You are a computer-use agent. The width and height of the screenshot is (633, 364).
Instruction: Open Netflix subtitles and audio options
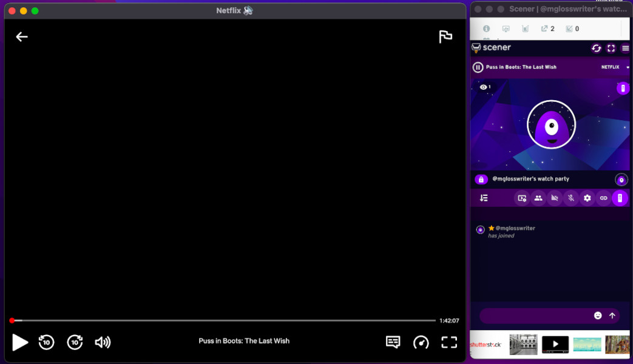[x=393, y=342]
